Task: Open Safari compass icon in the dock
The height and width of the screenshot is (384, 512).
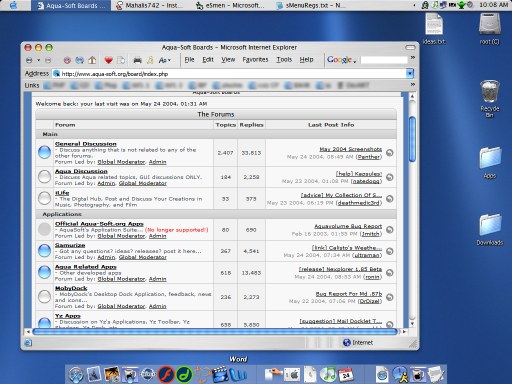Action: click(x=76, y=375)
